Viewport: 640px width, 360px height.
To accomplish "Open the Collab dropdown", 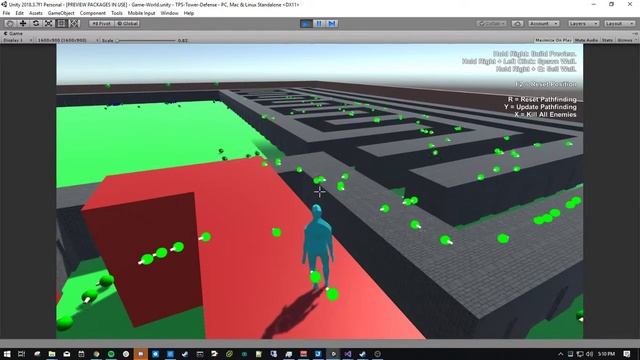I will pos(491,24).
